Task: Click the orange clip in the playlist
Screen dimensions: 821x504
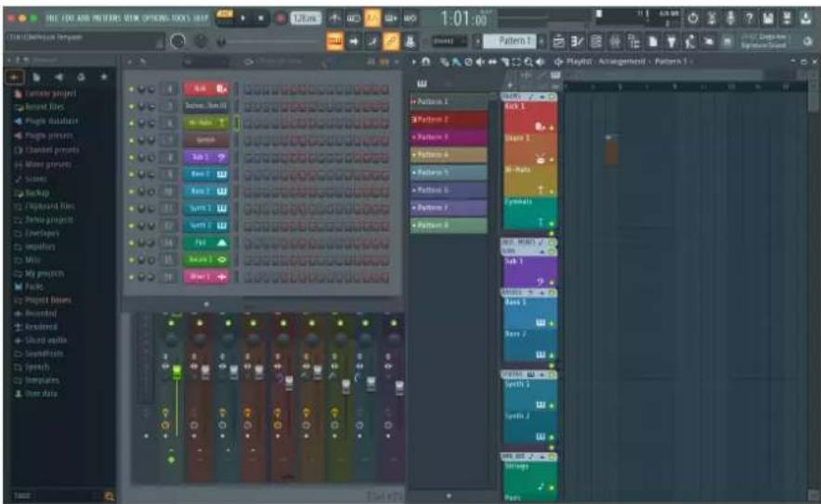Action: 611,150
